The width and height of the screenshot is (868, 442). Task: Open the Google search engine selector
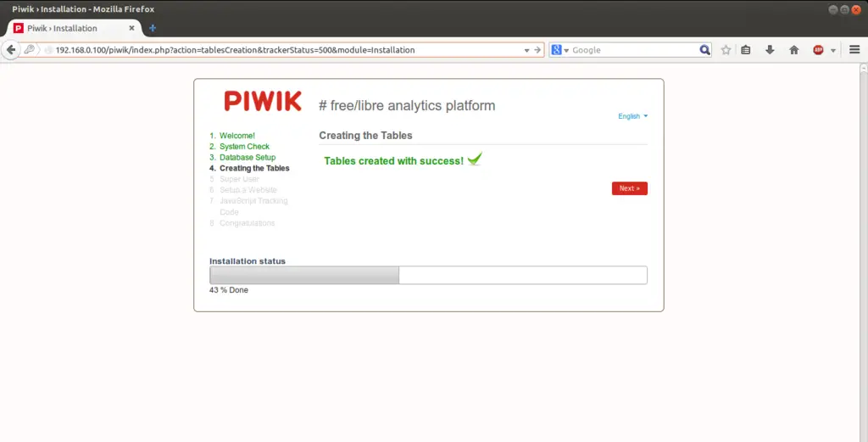tap(559, 50)
